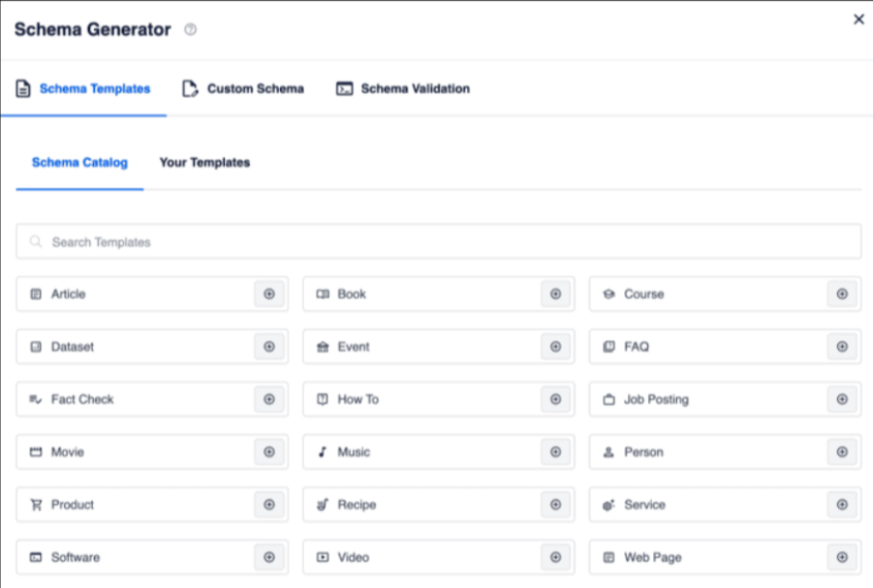This screenshot has height=588, width=873.
Task: Add the Web Page schema template
Action: click(x=842, y=557)
